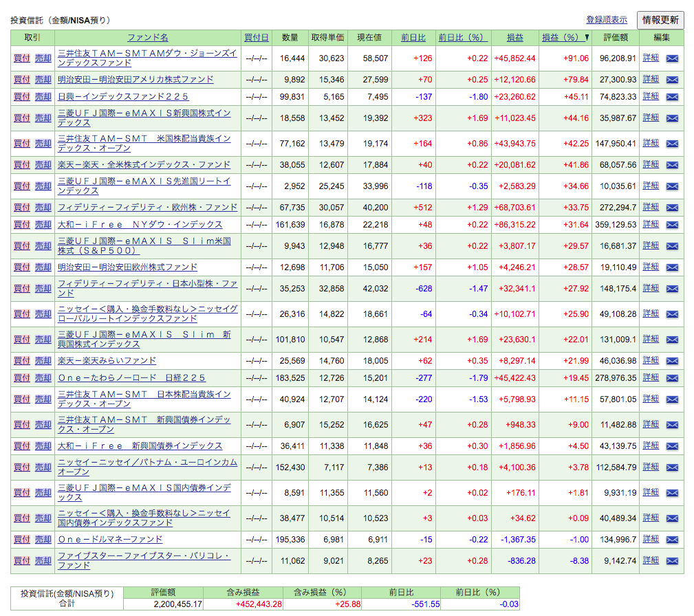Click mail icon for eMAXIS先進国リート row
The image size is (694, 616).
(x=672, y=186)
